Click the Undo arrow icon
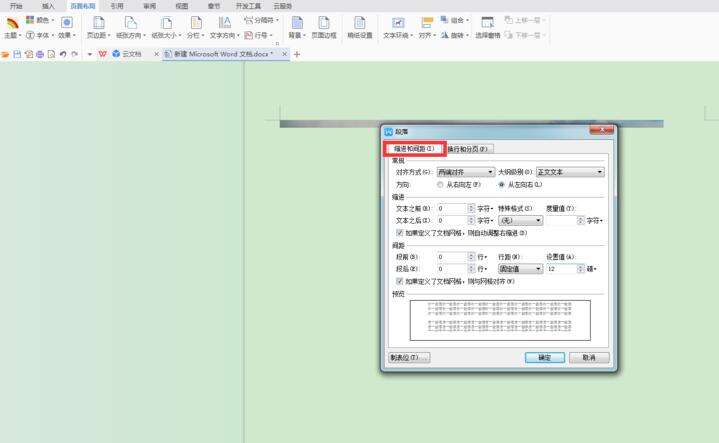The height and width of the screenshot is (443, 719). pos(63,54)
